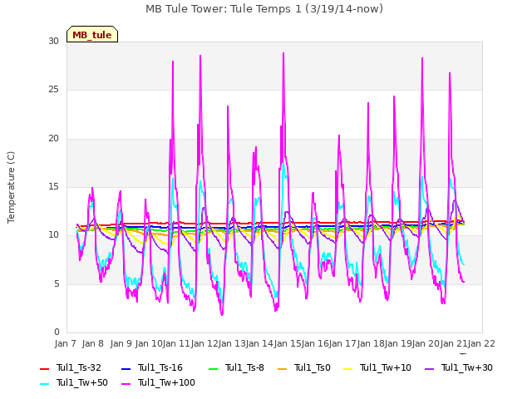Click the green Tul1_Ts-8 legend swatch
This screenshot has height=399, width=532.
tap(213, 368)
